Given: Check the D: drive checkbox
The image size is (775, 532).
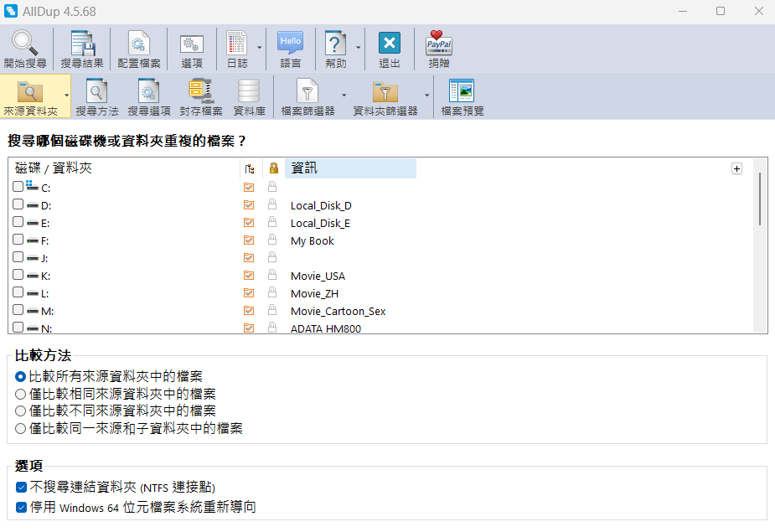Looking at the screenshot, I should [18, 204].
